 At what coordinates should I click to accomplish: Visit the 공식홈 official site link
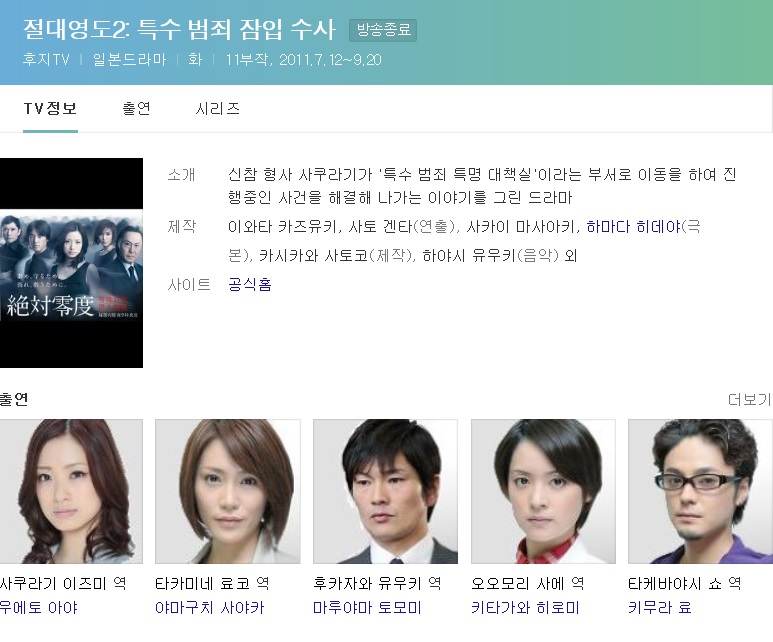249,285
